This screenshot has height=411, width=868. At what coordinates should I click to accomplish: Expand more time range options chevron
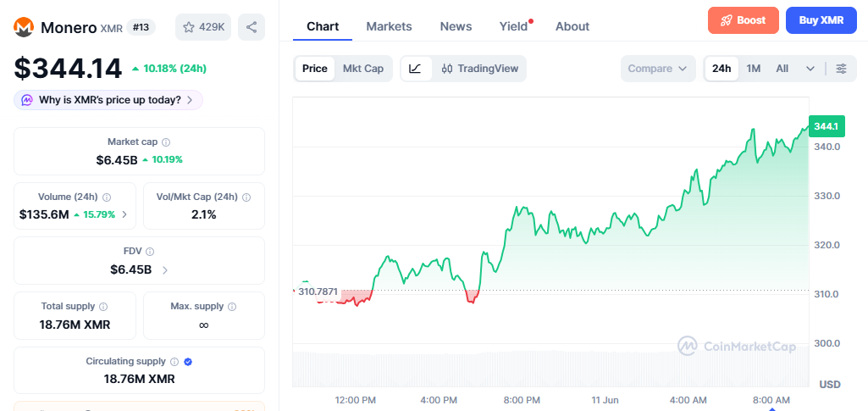(x=810, y=69)
